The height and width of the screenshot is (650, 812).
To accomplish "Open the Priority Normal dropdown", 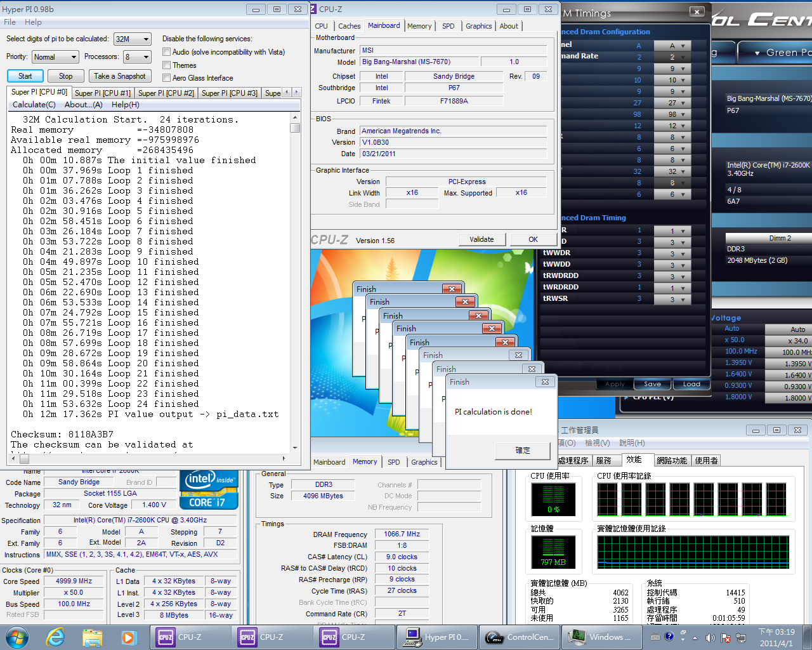I will click(55, 57).
